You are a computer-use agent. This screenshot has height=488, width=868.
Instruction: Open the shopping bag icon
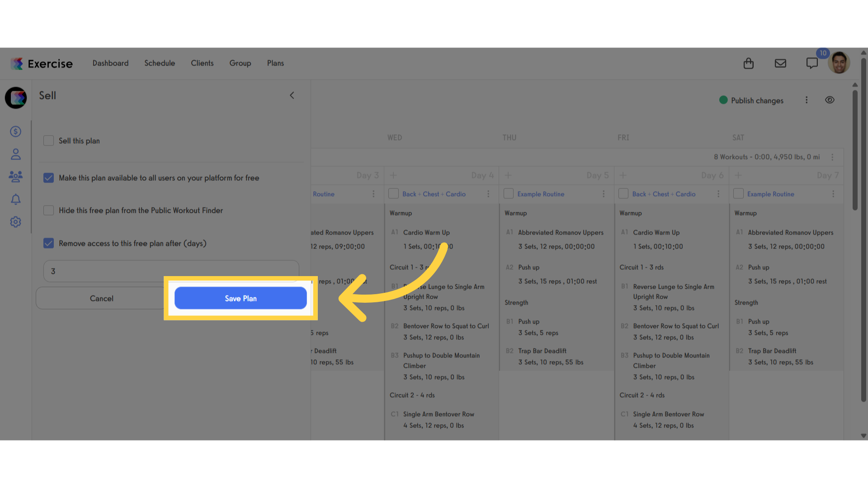[x=749, y=63]
